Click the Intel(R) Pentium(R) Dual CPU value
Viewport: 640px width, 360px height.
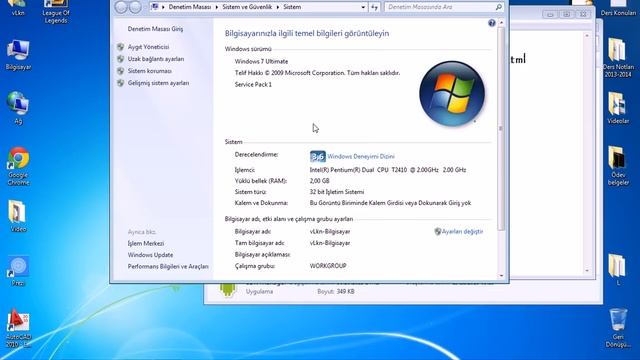[x=388, y=170]
